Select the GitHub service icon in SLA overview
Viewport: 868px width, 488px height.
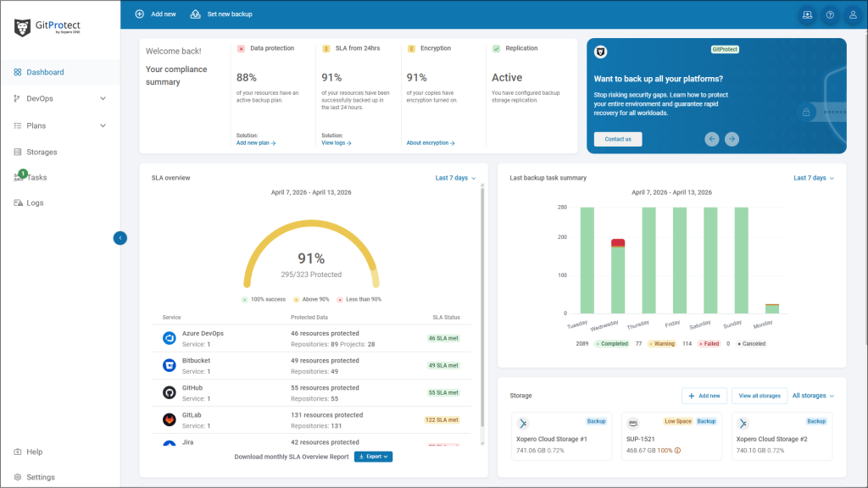pyautogui.click(x=168, y=392)
